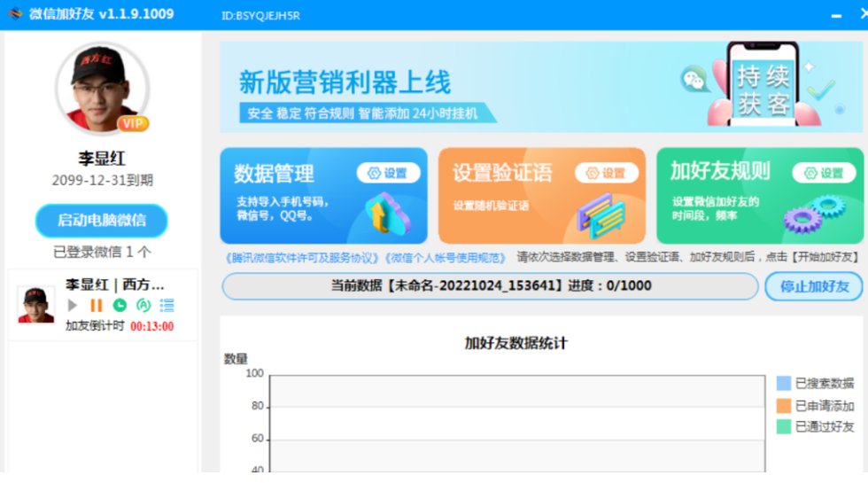Click the 李显红 user name under the avatar
The image size is (868, 483).
102,159
